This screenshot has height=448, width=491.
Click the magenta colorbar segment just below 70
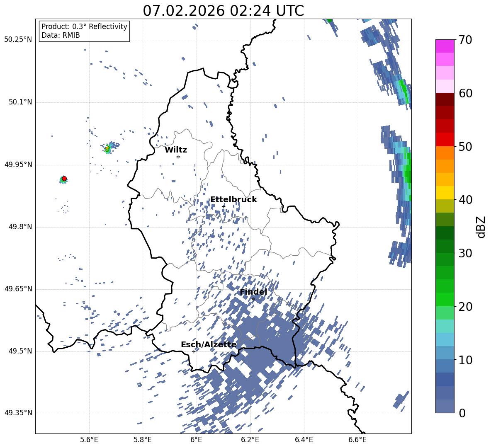pyautogui.click(x=445, y=46)
